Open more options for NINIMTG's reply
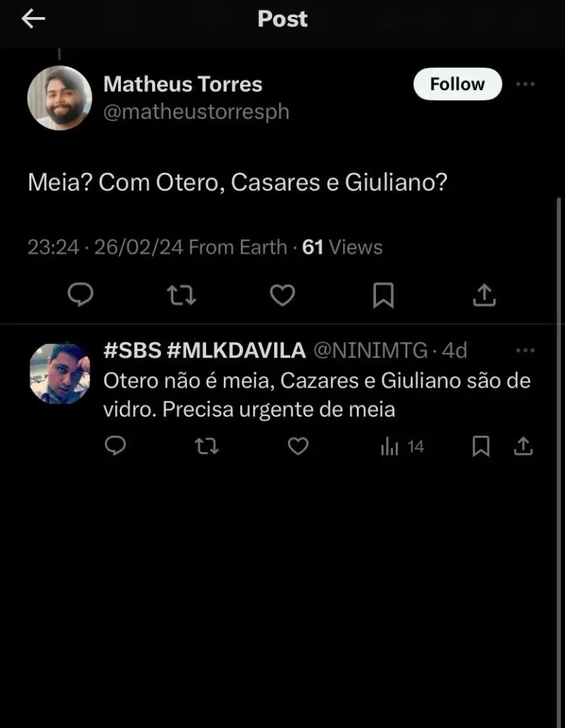 (524, 350)
